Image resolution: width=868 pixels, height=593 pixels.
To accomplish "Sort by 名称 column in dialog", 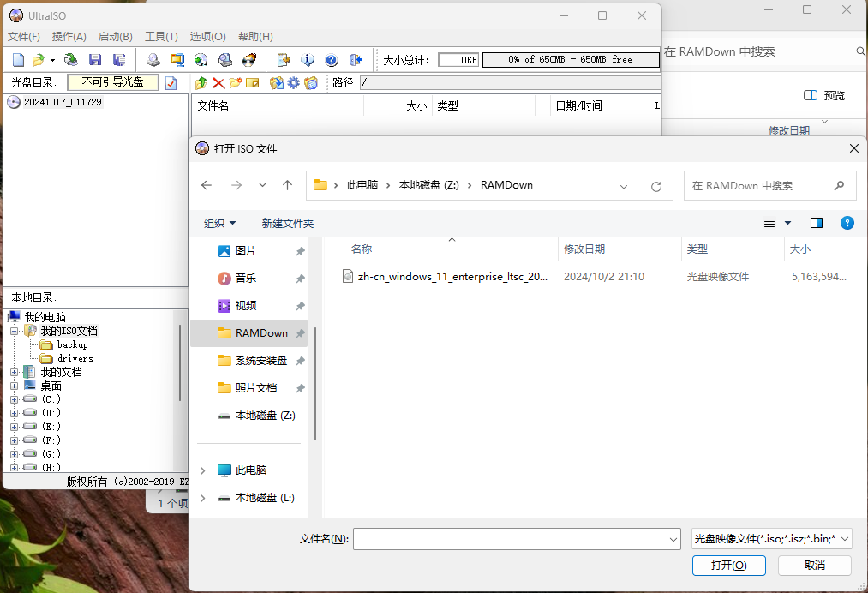I will [x=362, y=249].
